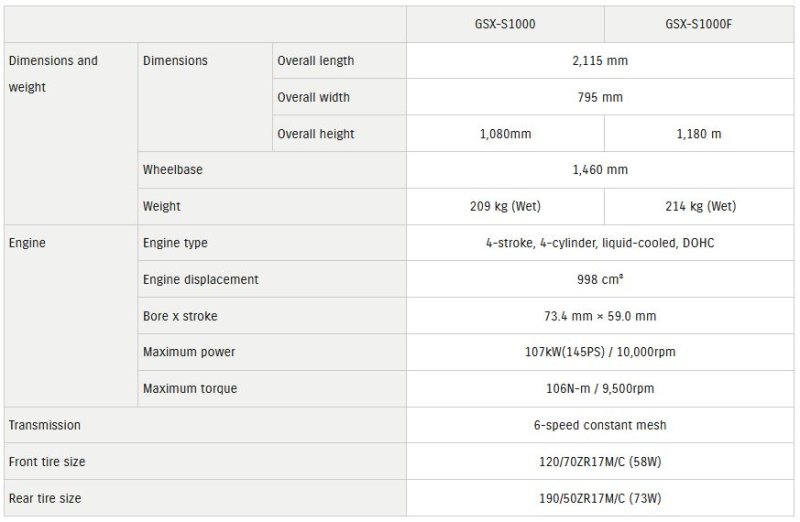The width and height of the screenshot is (800, 522).
Task: Click the 4-stroke, 4-cylinder engine description
Action: [x=601, y=243]
